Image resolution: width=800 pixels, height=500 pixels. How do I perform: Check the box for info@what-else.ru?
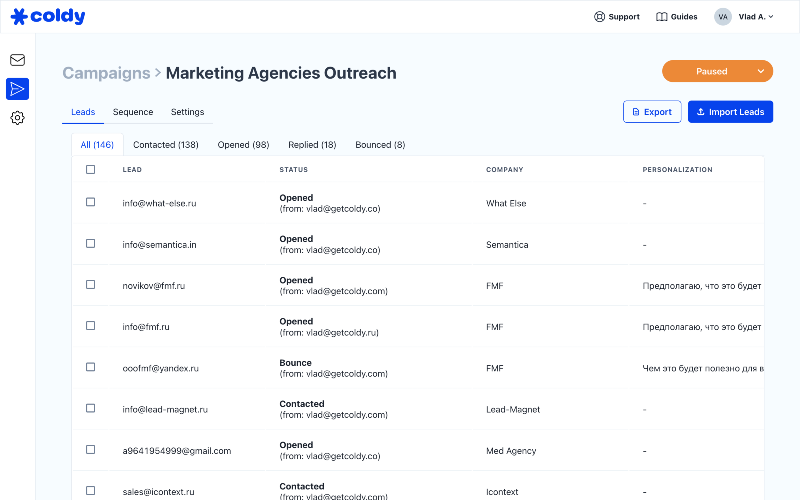tap(91, 202)
